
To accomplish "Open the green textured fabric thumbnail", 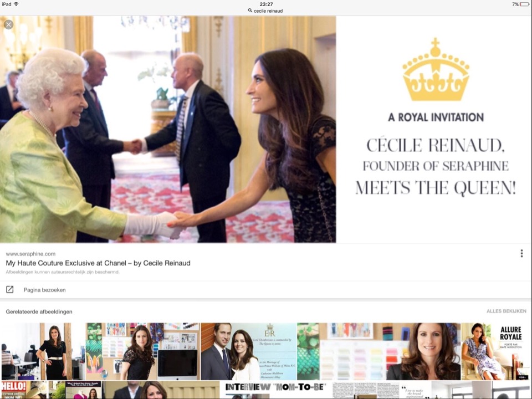I will pos(308,351).
